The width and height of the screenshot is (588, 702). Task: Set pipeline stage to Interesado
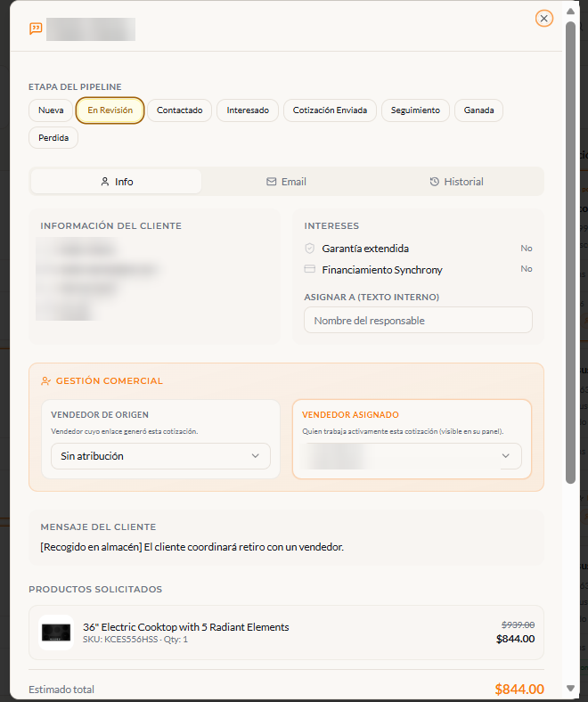click(x=248, y=110)
